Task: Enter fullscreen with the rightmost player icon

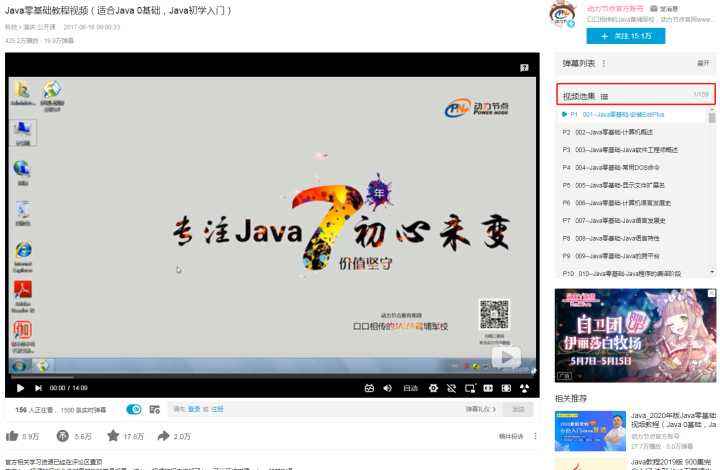Action: coord(524,388)
